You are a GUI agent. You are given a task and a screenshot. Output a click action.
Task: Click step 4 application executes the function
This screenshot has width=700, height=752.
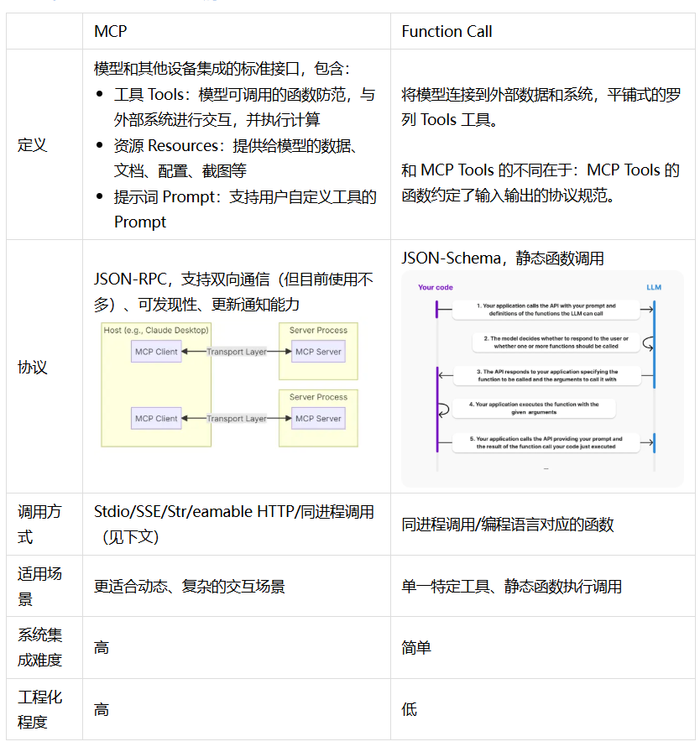tap(534, 408)
